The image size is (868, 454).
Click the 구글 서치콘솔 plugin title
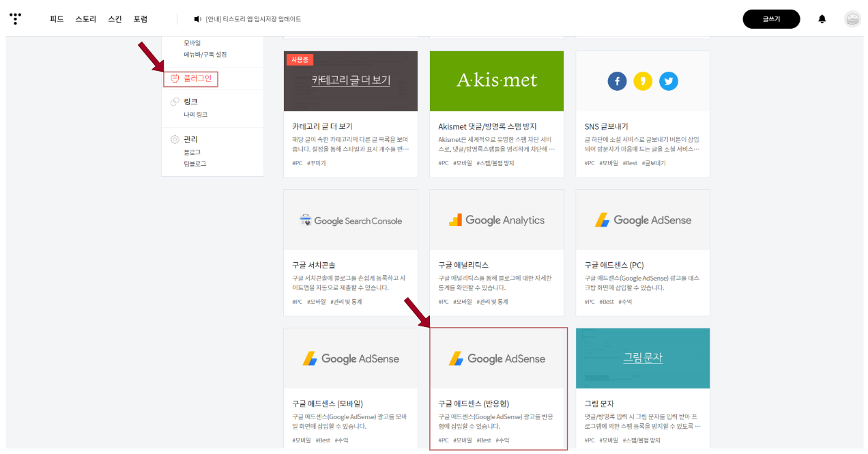[x=314, y=265]
